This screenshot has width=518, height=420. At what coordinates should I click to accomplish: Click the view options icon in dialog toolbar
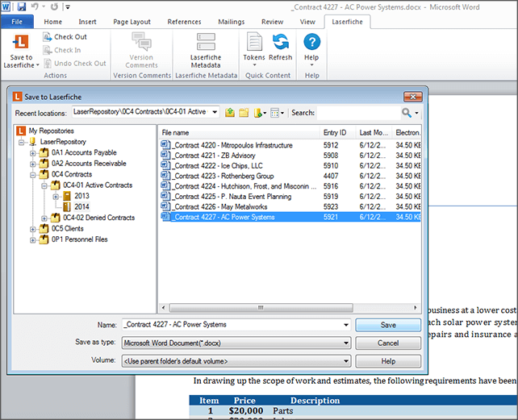(274, 113)
